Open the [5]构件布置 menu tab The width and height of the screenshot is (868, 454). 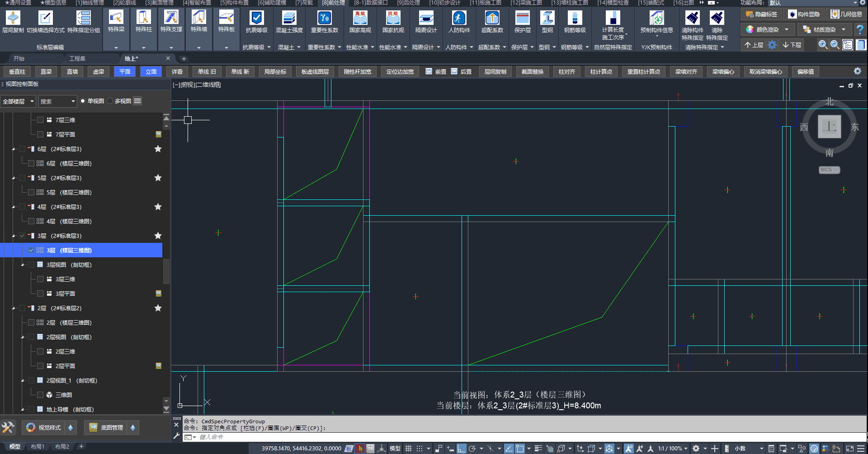[x=234, y=3]
